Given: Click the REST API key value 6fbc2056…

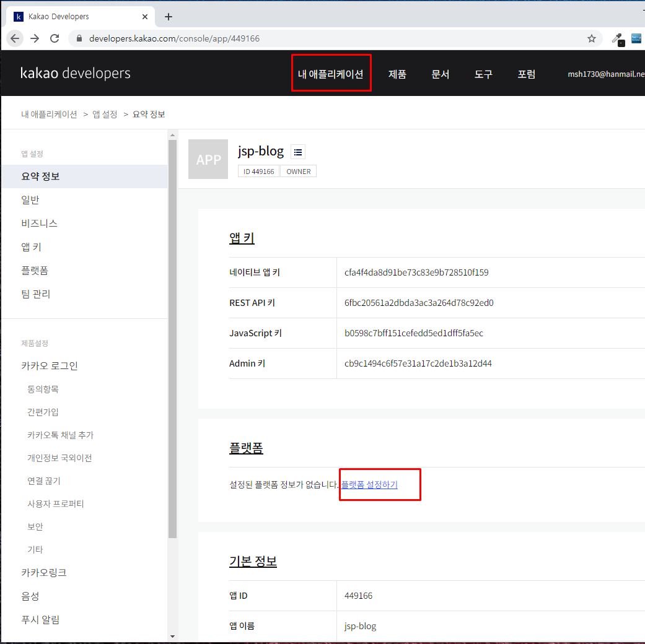Looking at the screenshot, I should click(x=419, y=303).
